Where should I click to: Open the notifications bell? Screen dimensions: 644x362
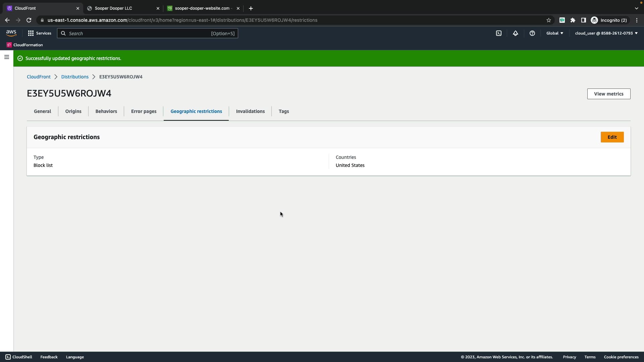[x=516, y=33]
